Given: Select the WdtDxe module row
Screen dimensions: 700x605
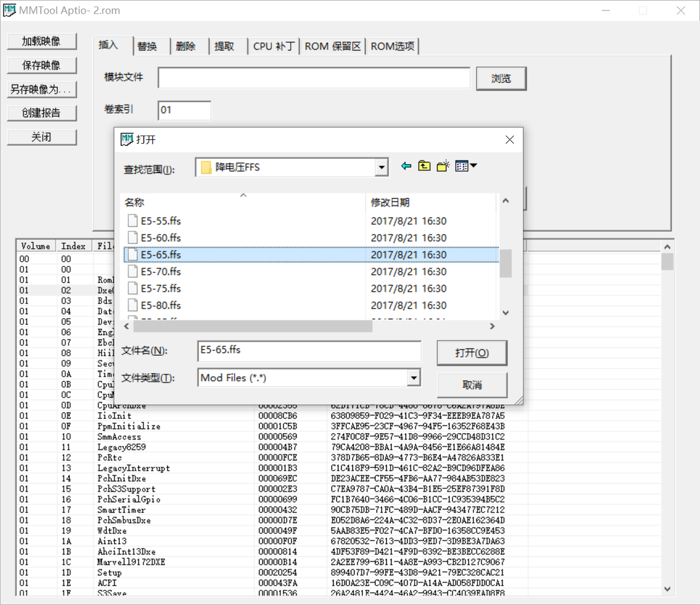Looking at the screenshot, I should (x=339, y=531).
